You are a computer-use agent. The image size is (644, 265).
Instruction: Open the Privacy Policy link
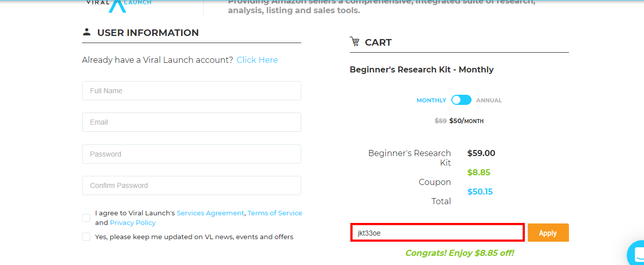coord(133,223)
